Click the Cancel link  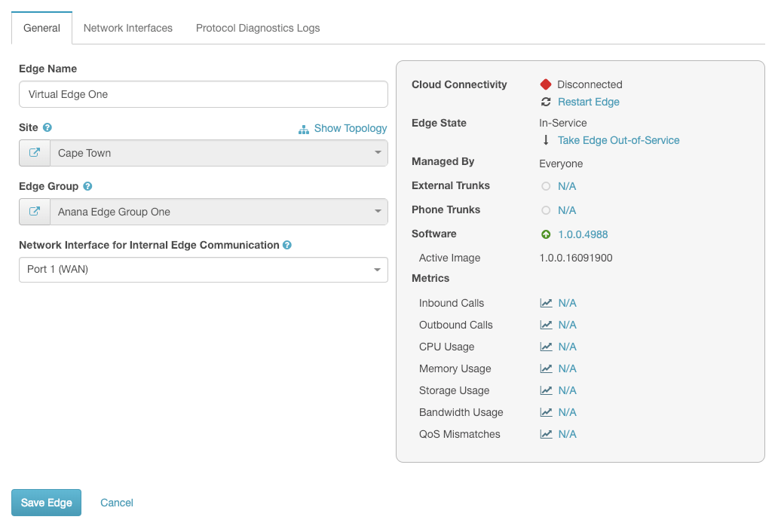pos(117,503)
